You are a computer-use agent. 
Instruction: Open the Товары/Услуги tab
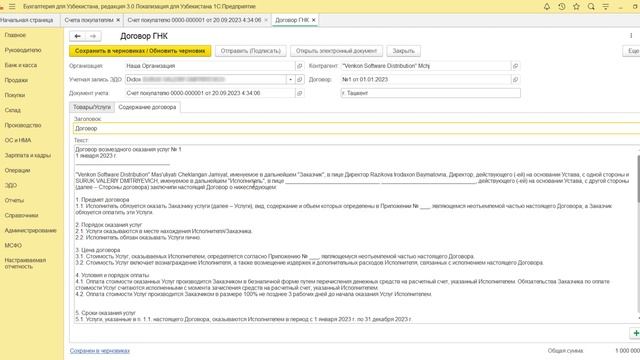(x=92, y=107)
